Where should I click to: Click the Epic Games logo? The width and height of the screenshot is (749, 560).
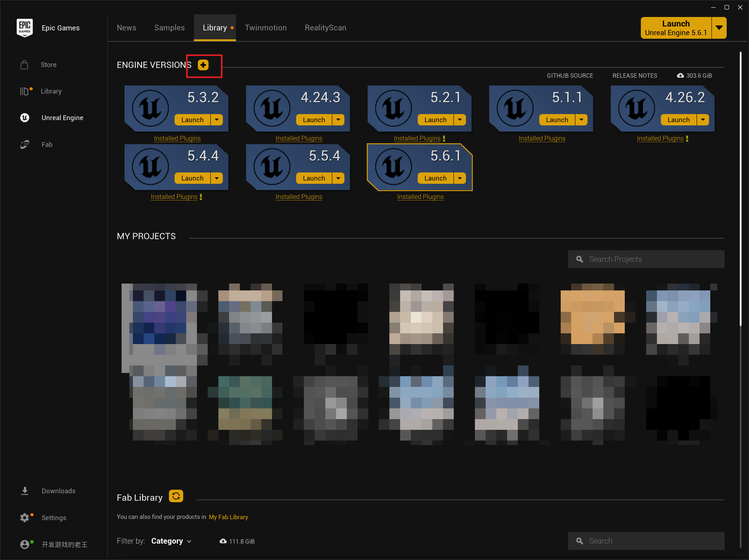tap(25, 28)
